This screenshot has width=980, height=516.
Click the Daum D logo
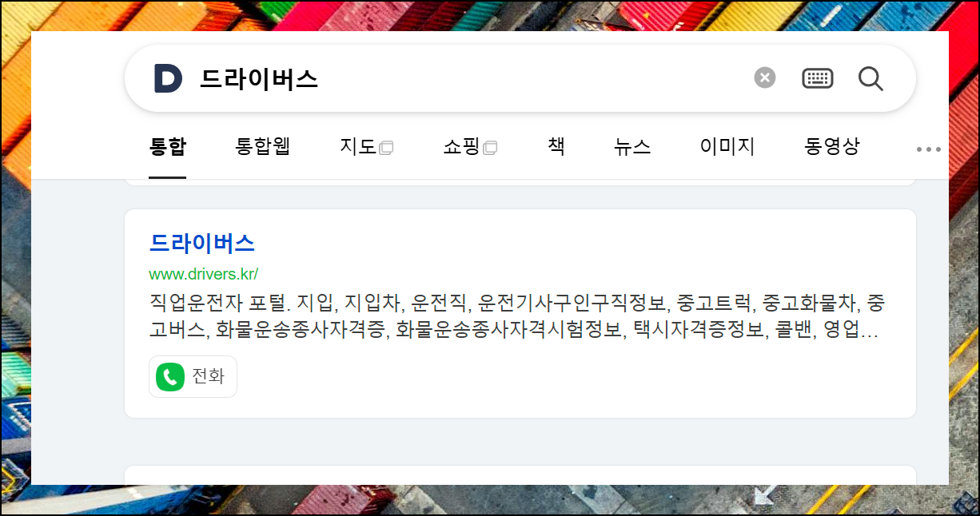click(x=168, y=78)
